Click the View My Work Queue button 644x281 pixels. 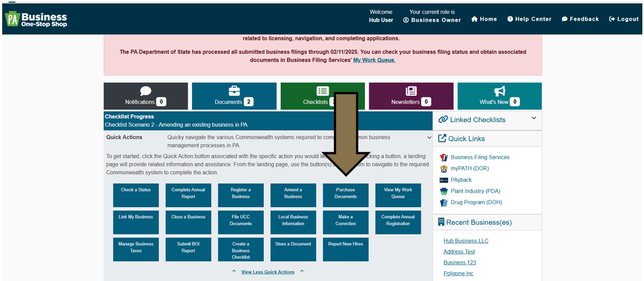[x=398, y=195]
